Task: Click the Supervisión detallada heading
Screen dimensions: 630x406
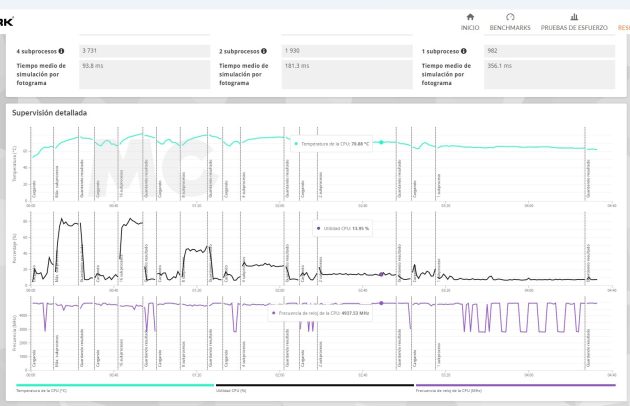Action: (x=49, y=113)
